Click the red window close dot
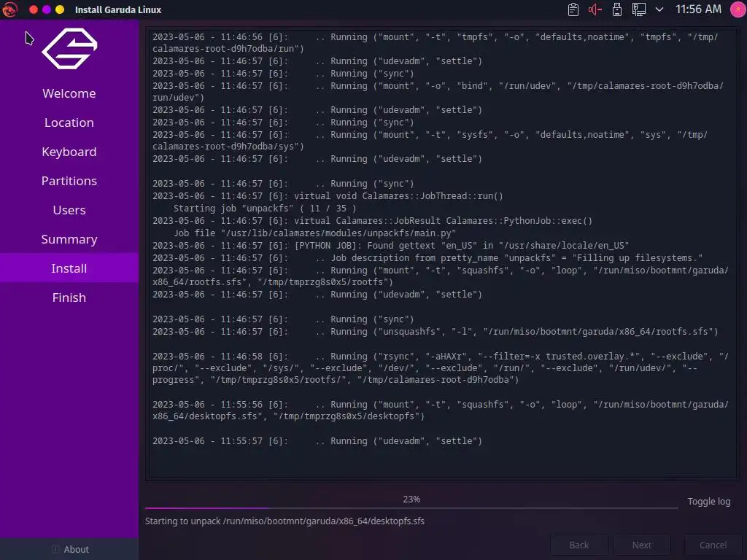This screenshot has width=747, height=560. point(34,9)
